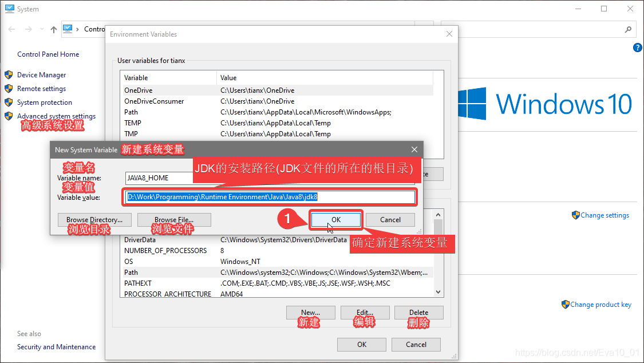Image resolution: width=644 pixels, height=363 pixels.
Task: Click the Change settings shield icon
Action: click(576, 215)
